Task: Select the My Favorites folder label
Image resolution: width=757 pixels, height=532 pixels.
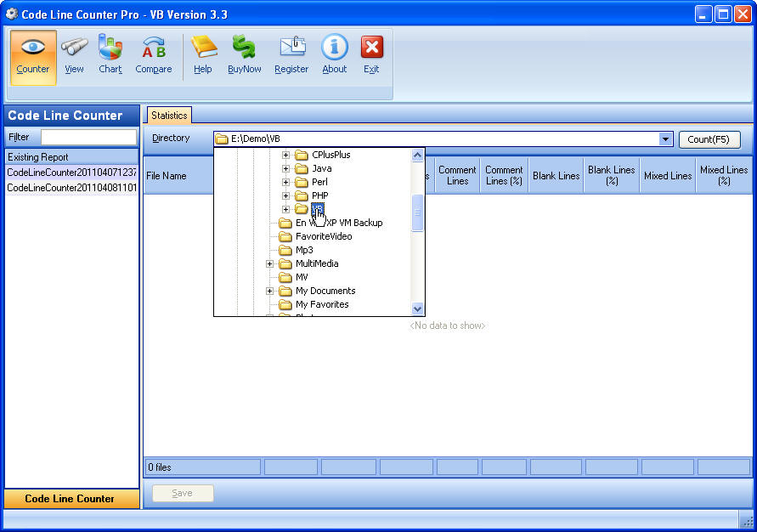Action: (x=322, y=304)
